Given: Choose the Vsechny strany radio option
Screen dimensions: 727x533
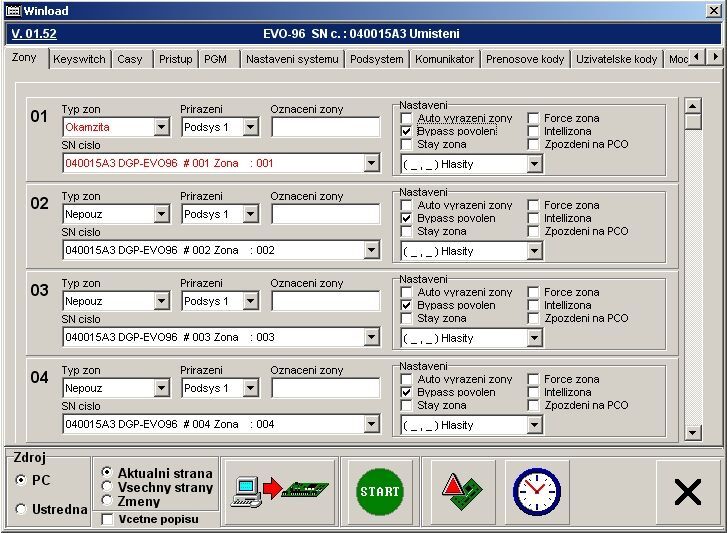Looking at the screenshot, I should click(x=108, y=487).
